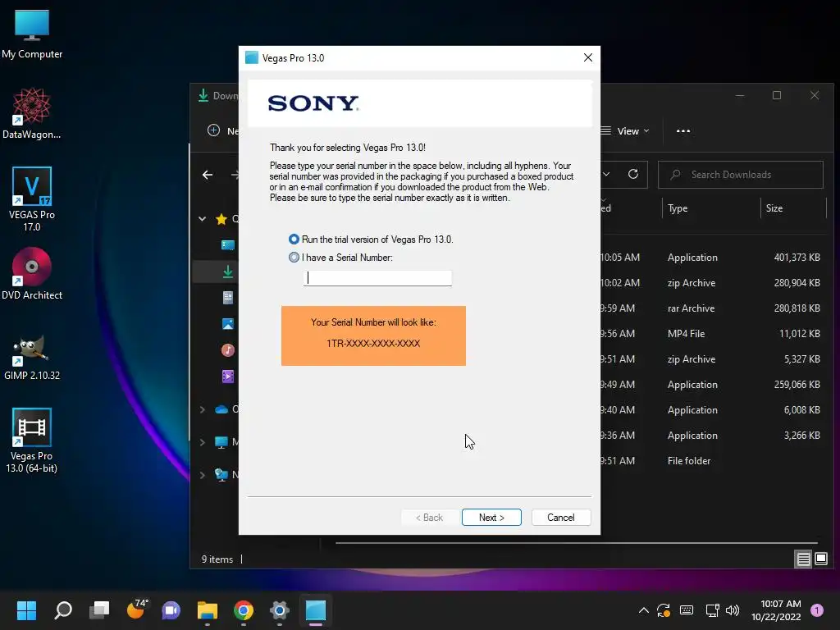The height and width of the screenshot is (630, 840).
Task: Open GIMP 2.10.32 desktop shortcut
Action: (32, 358)
